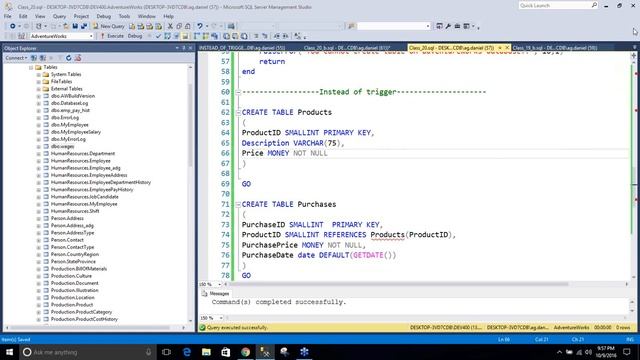Open the Window menu
Screen dimensions: 640x360
click(x=147, y=16)
